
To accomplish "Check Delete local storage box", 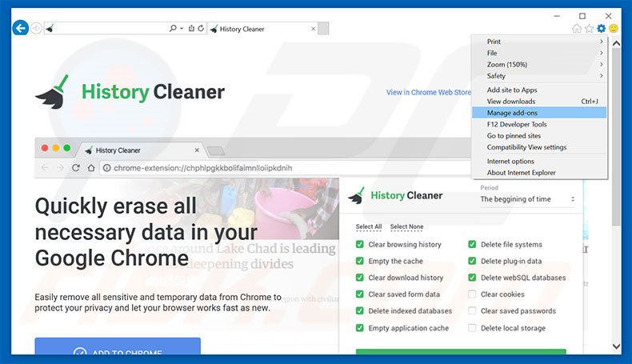I will point(472,328).
